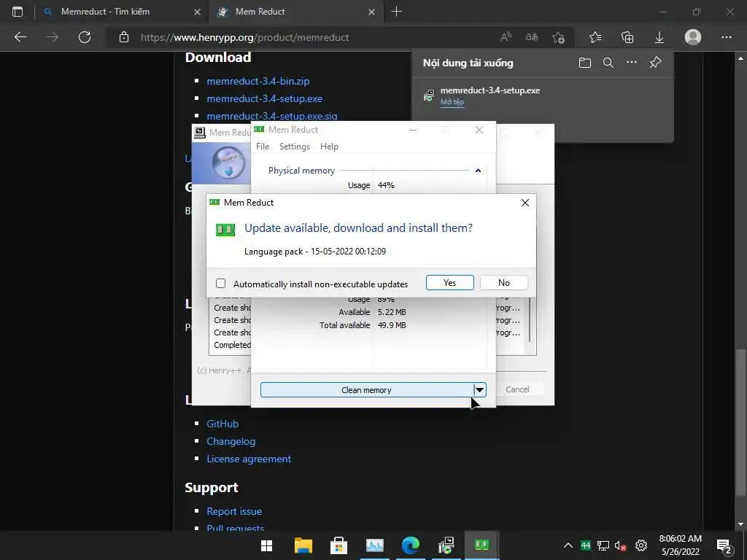Viewport: 747px width, 560px height.
Task: Go back in browser
Action: (x=20, y=37)
